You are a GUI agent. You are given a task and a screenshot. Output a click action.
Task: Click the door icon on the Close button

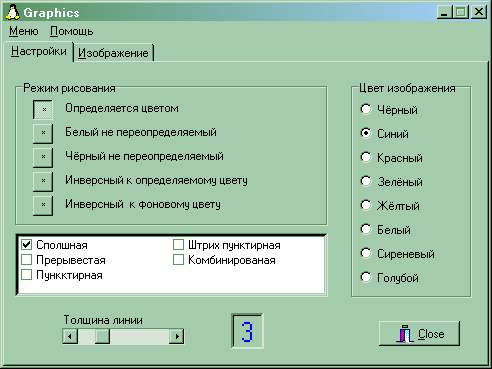(405, 334)
